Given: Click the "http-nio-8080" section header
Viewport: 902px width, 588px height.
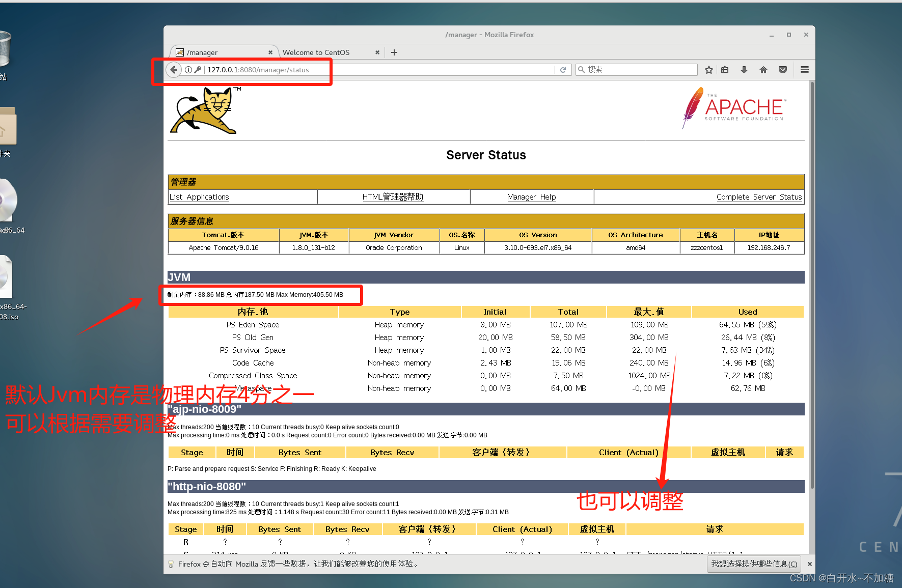Looking at the screenshot, I should pyautogui.click(x=486, y=487).
